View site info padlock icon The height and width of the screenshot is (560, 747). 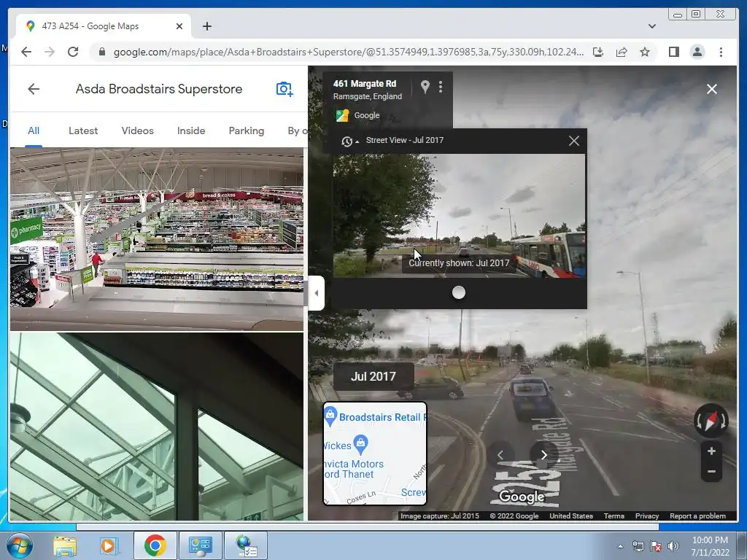pyautogui.click(x=101, y=52)
